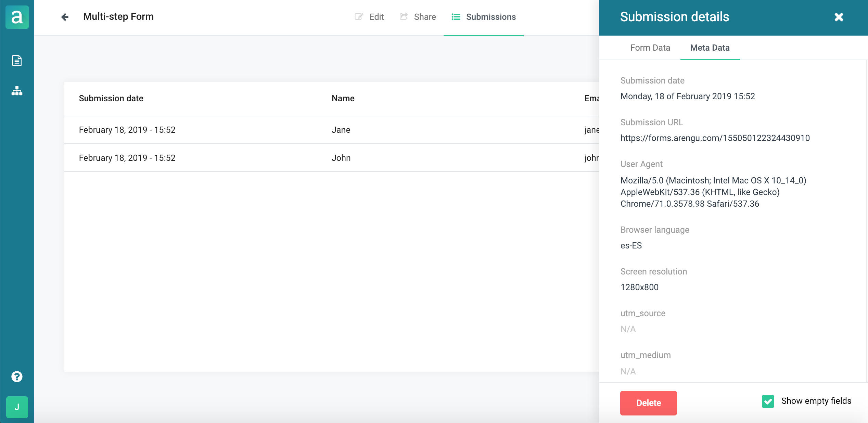Open the Share tab
Viewport: 868px width, 423px height.
pos(418,17)
